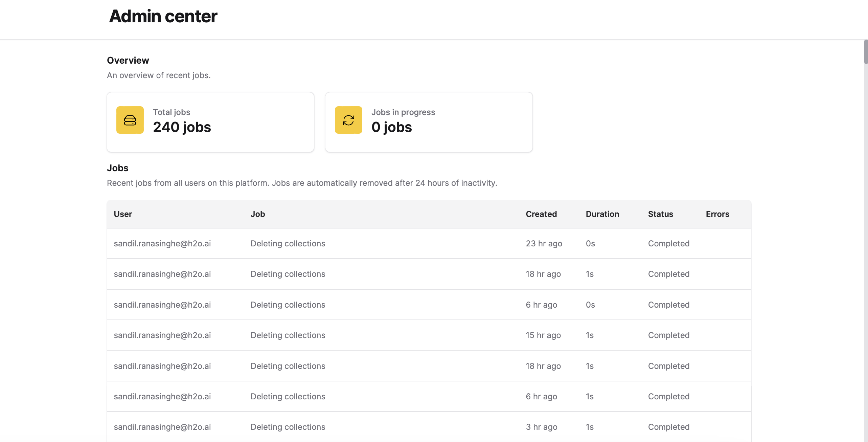Click the Admin center heading
This screenshot has width=868, height=442.
pos(163,16)
